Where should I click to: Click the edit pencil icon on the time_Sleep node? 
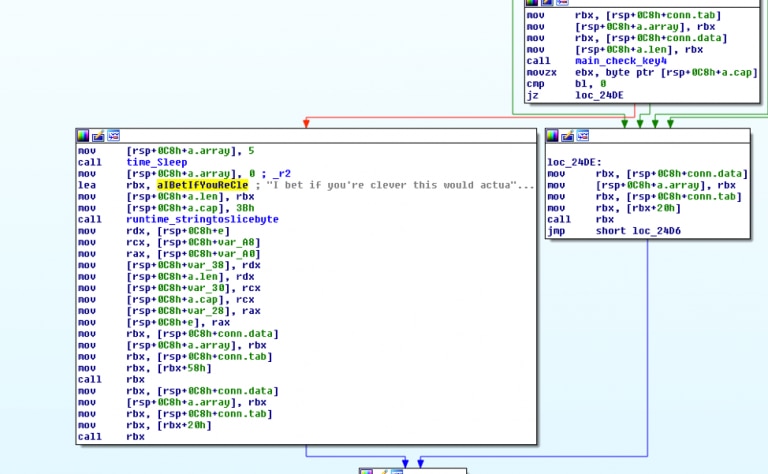98,136
